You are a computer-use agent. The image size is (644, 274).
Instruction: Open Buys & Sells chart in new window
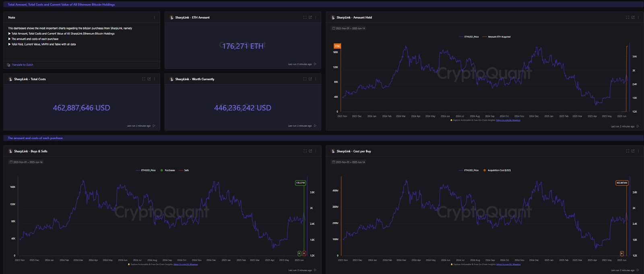coord(310,151)
